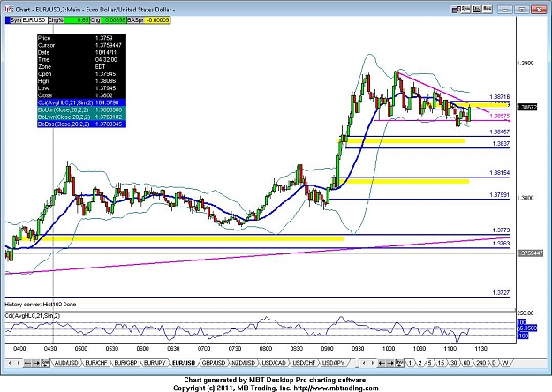The image size is (552, 392).
Task: Select the 2 minute interval tab
Action: click(420, 363)
